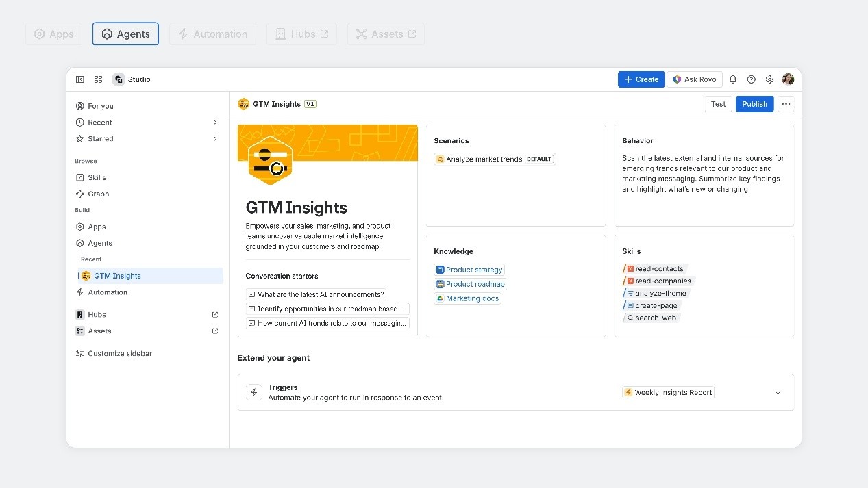Open Graph in the sidebar
868x488 pixels.
tap(98, 194)
